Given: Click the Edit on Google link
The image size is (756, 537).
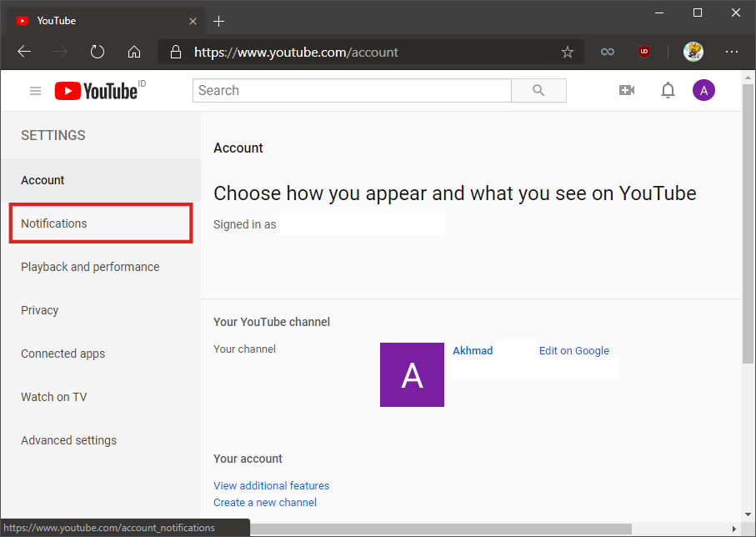Looking at the screenshot, I should pyautogui.click(x=573, y=351).
